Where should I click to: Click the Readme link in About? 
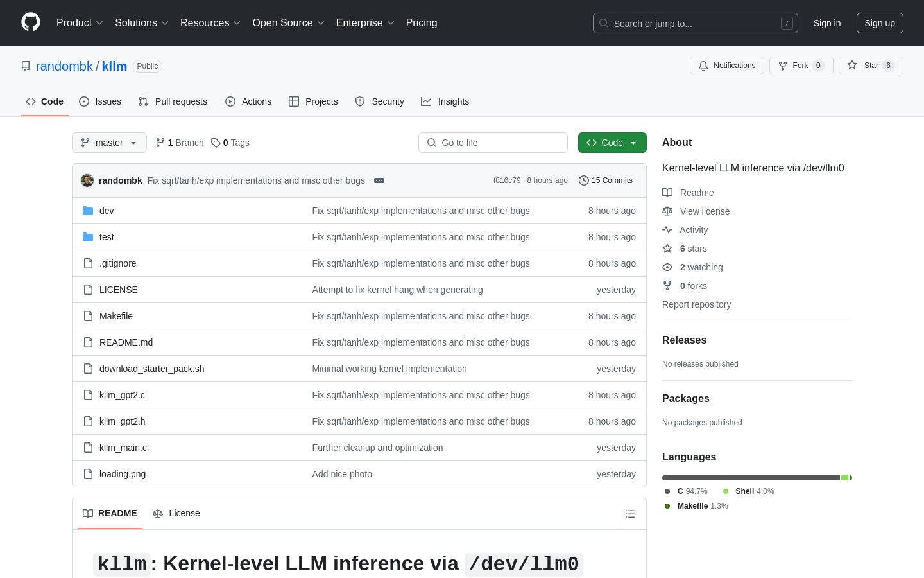pyautogui.click(x=688, y=193)
